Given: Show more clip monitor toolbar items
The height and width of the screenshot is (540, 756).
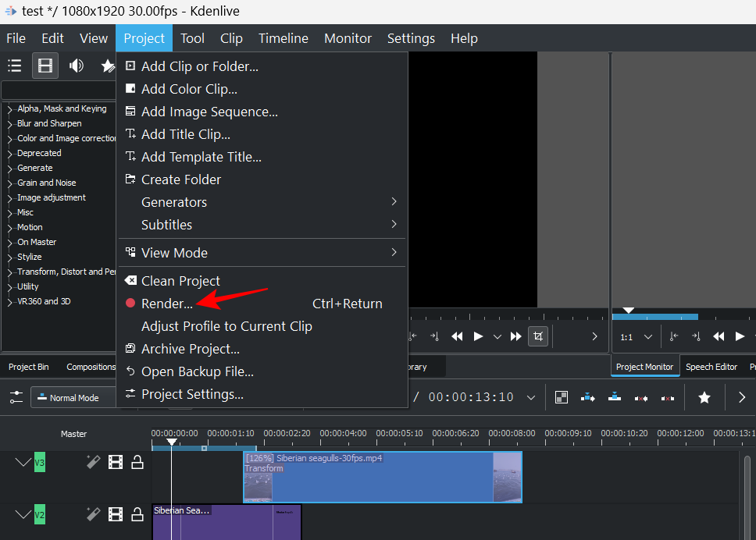Looking at the screenshot, I should [x=594, y=336].
